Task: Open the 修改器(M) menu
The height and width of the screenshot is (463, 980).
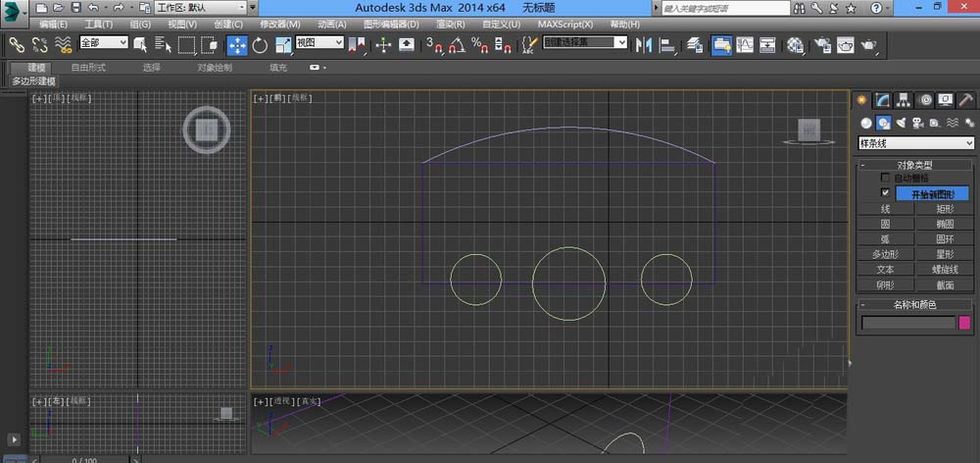Action: click(x=280, y=24)
